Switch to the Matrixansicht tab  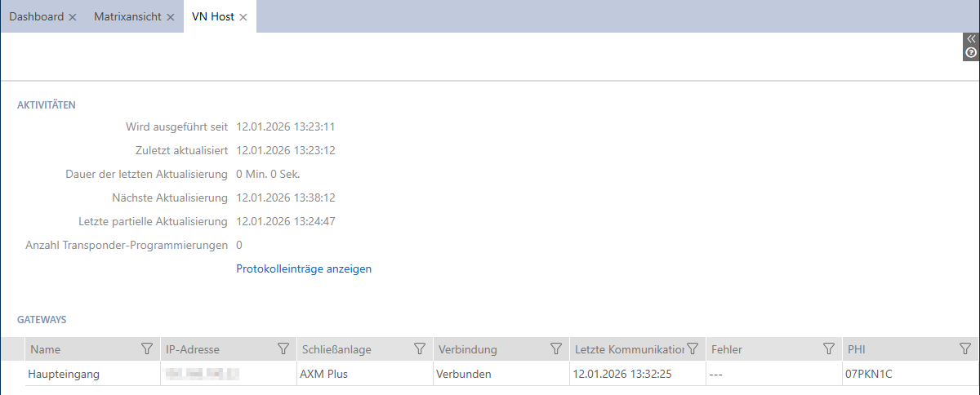(x=127, y=16)
